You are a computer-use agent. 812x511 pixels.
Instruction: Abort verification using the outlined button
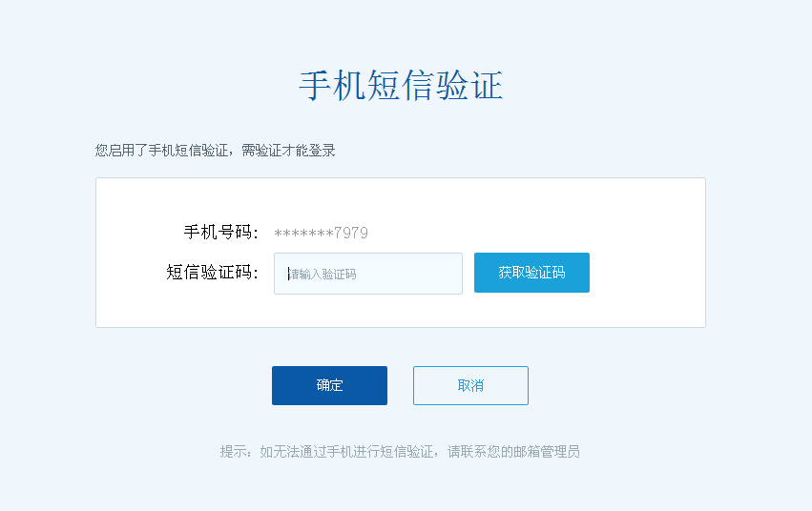point(470,385)
